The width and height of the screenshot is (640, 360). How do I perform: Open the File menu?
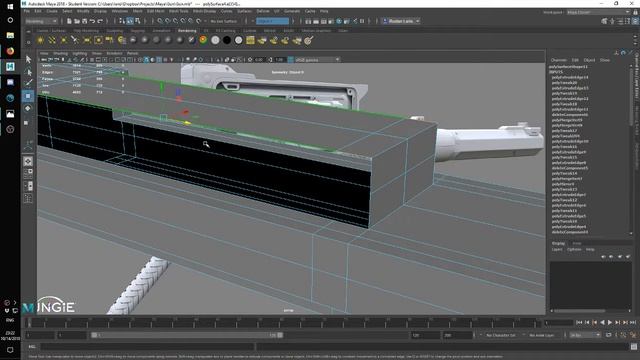click(x=27, y=11)
